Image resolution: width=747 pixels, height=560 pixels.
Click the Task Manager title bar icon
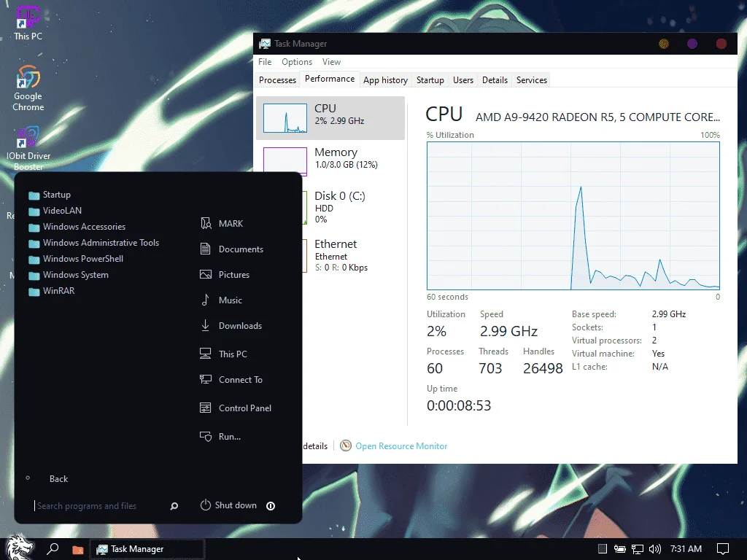[x=264, y=44]
